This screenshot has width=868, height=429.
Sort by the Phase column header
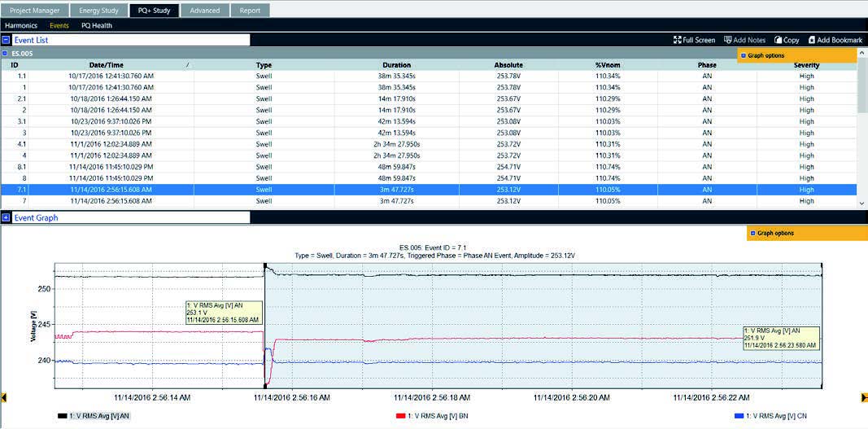click(707, 65)
